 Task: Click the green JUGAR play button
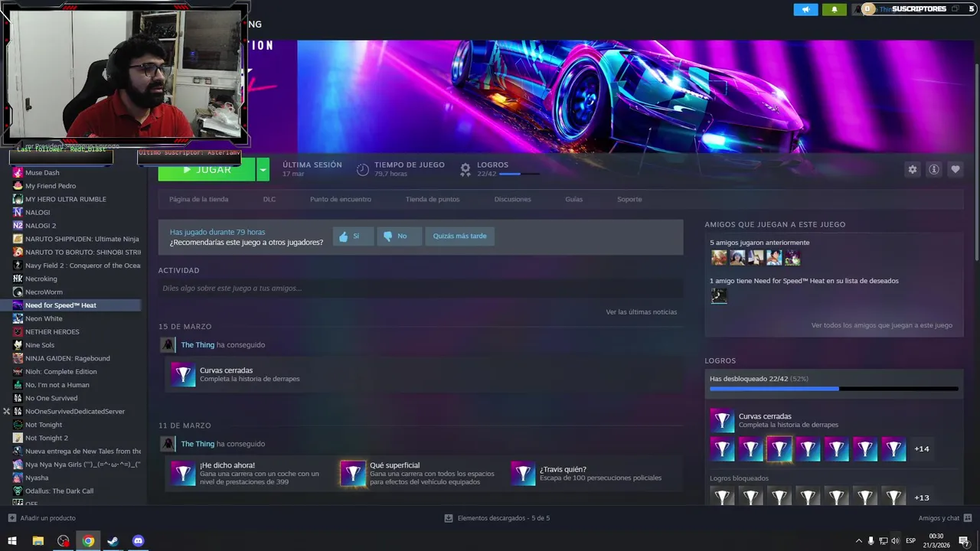(x=207, y=169)
